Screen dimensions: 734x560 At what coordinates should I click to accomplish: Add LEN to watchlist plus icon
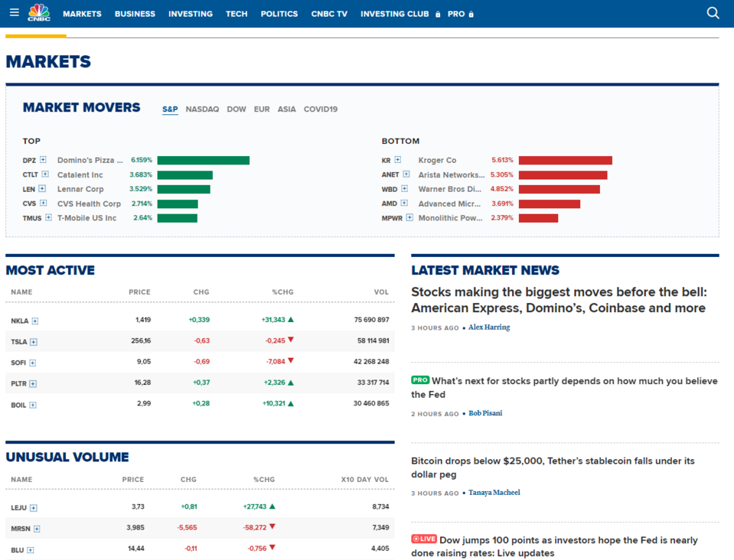tap(42, 188)
